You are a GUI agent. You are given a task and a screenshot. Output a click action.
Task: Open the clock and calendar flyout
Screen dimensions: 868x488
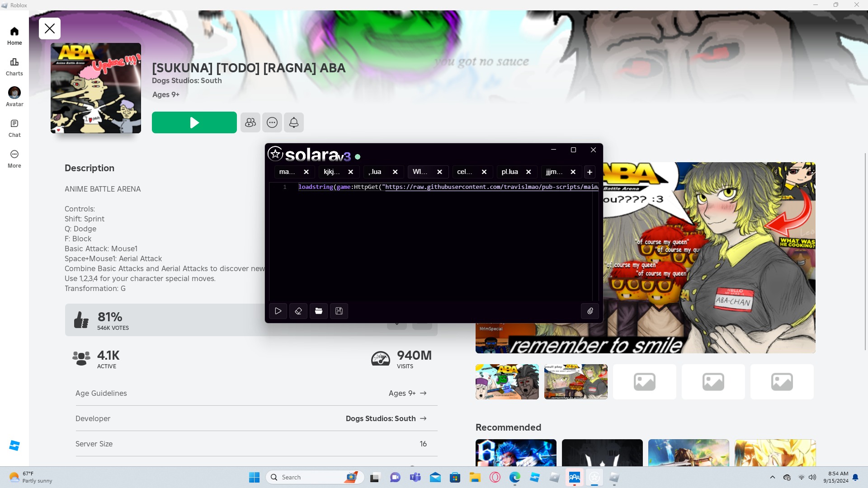coord(836,477)
